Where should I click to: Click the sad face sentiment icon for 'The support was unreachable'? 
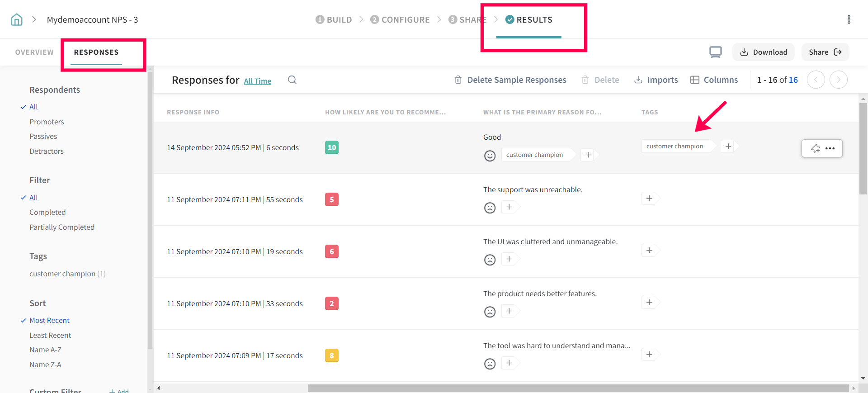(x=490, y=208)
